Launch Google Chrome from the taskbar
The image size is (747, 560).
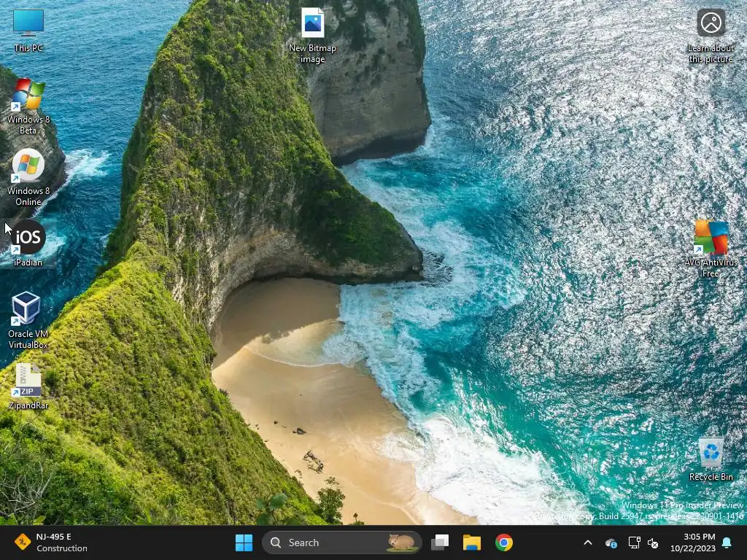tap(503, 542)
